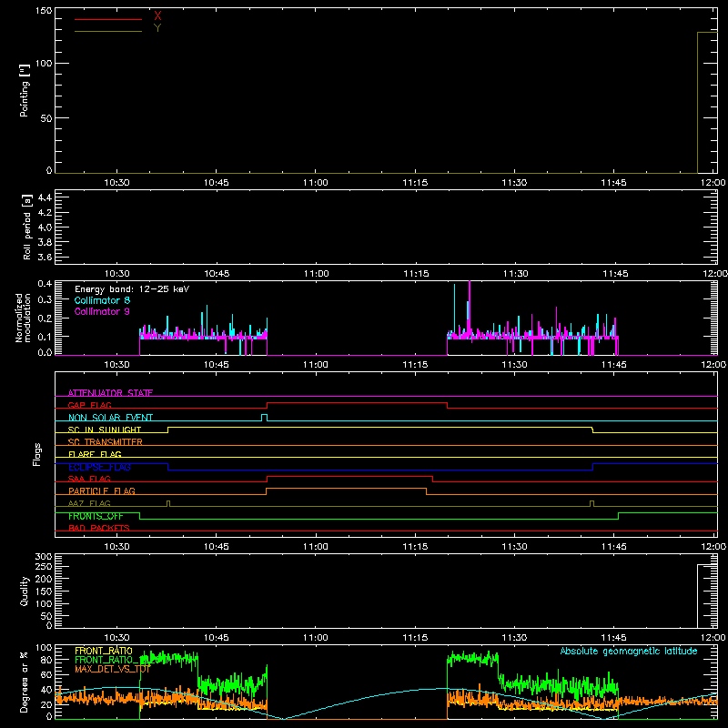Select the yellow FRONT_RATIO legend entry
The height and width of the screenshot is (728, 728).
(104, 651)
